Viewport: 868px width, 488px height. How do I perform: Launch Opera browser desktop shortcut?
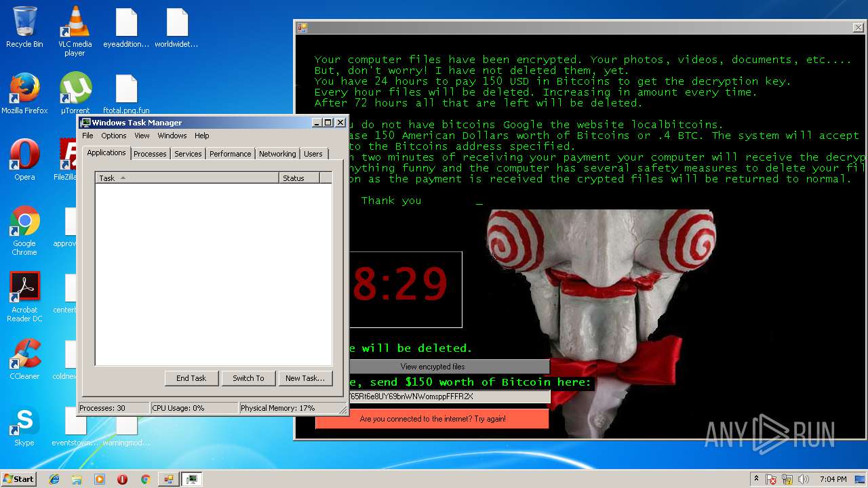[x=24, y=159]
